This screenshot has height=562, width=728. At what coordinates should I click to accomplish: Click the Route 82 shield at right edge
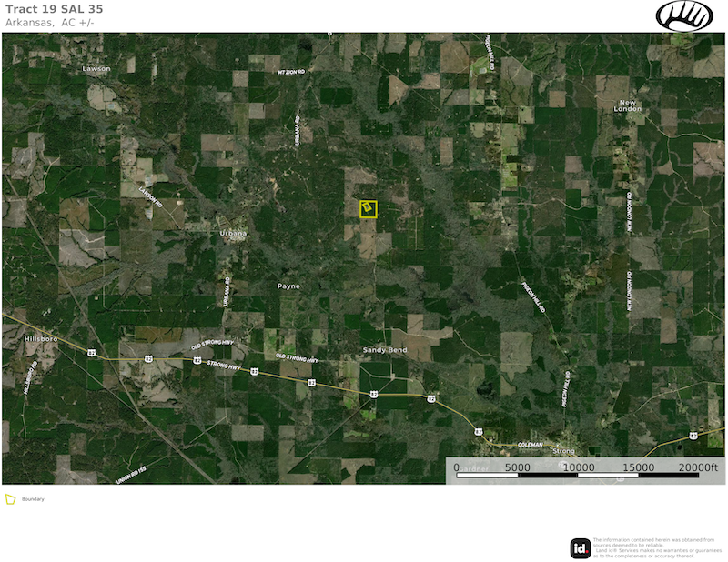click(x=693, y=437)
